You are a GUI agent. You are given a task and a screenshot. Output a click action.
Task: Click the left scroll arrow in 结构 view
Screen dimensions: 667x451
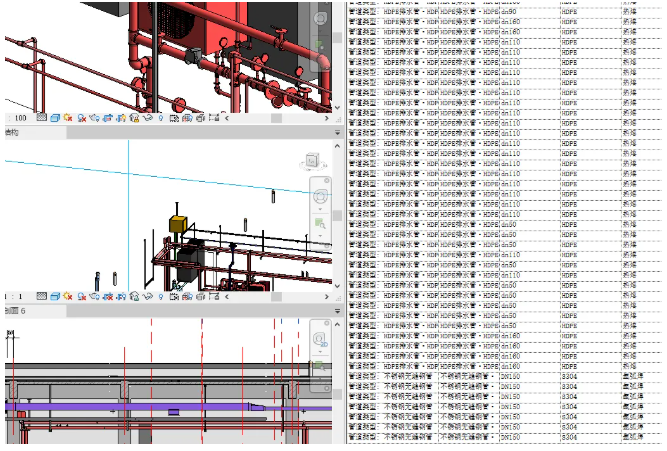click(227, 297)
